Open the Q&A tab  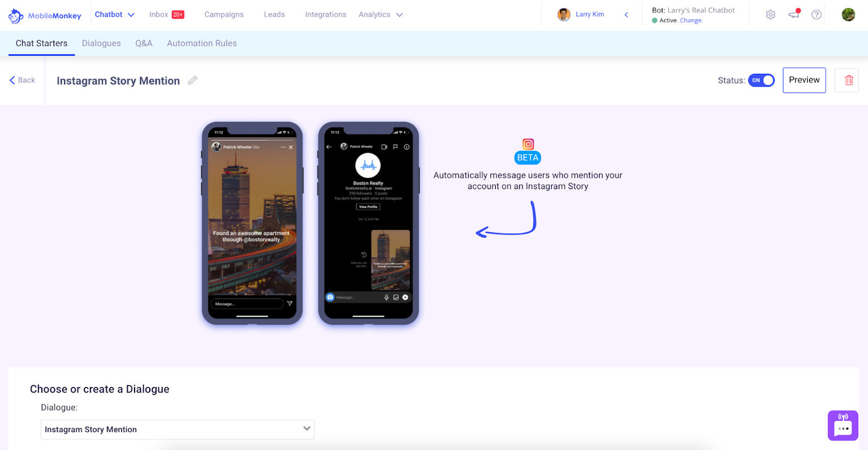[x=144, y=43]
